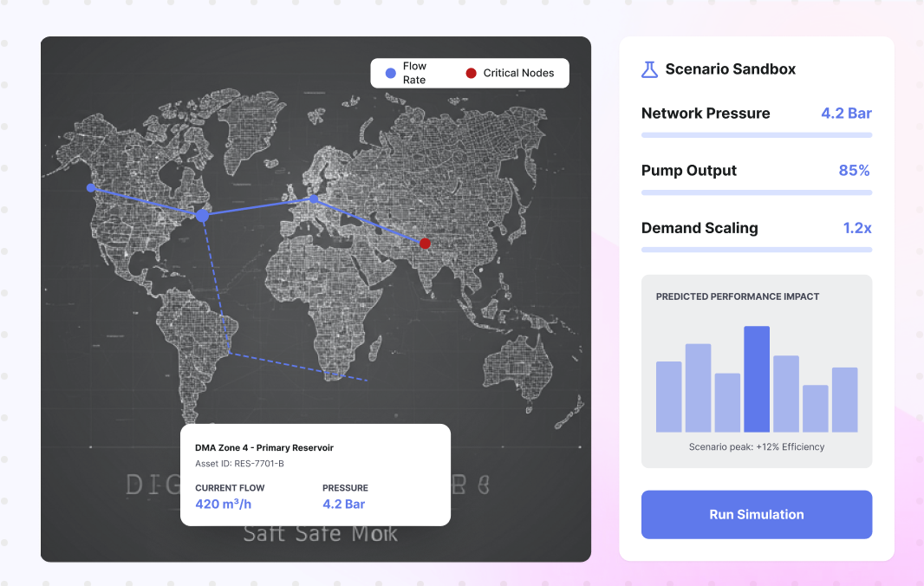This screenshot has height=586, width=924.
Task: Click the Pump Output slider track
Action: 756,192
